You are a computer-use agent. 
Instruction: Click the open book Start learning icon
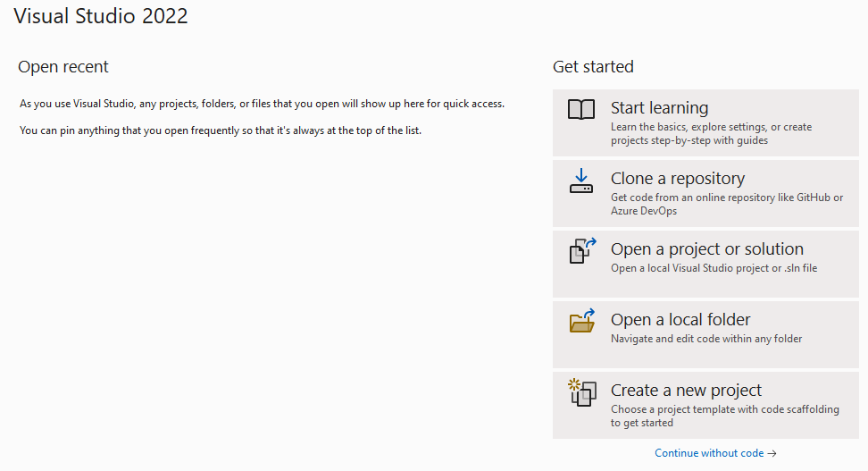click(581, 109)
